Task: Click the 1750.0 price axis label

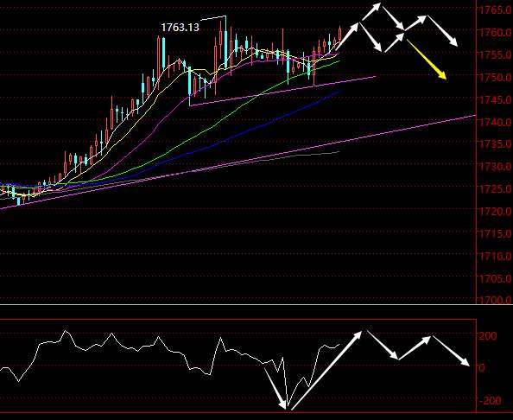Action: click(x=496, y=77)
